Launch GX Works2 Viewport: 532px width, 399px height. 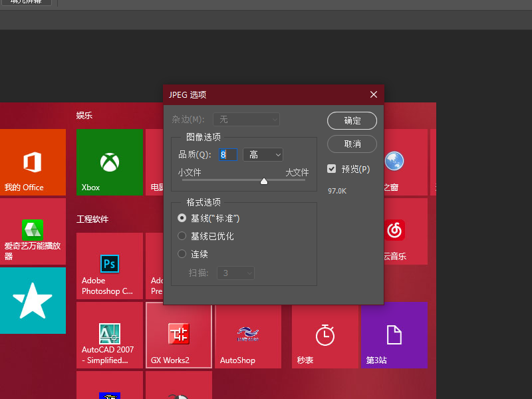(178, 335)
